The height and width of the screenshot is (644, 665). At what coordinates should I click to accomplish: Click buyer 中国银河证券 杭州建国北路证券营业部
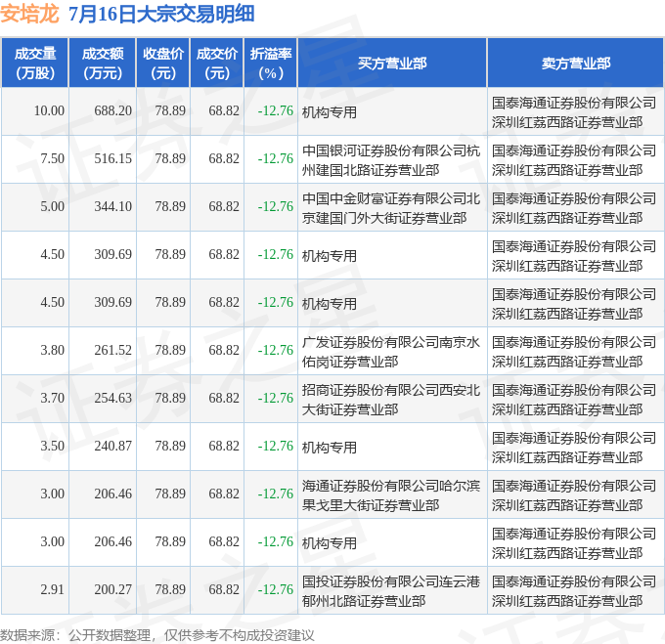click(391, 160)
